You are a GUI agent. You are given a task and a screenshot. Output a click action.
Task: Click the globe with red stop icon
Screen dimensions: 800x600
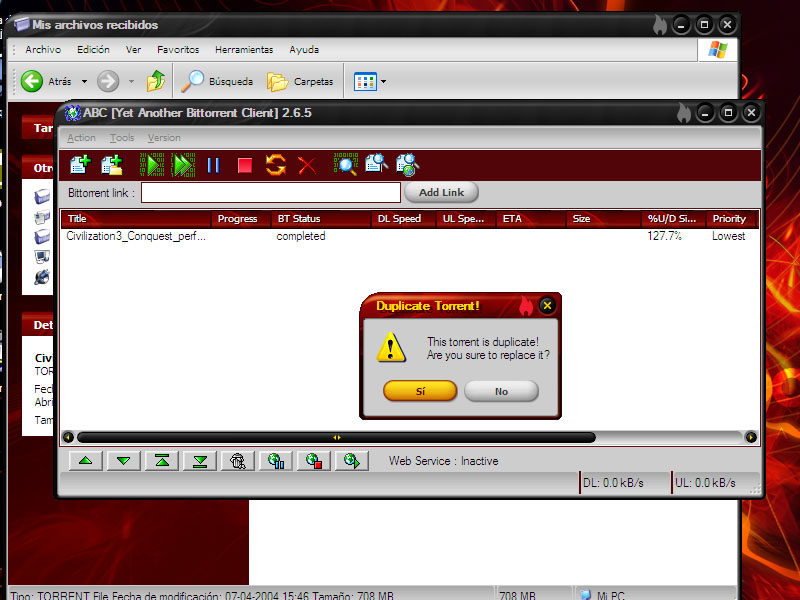click(314, 460)
